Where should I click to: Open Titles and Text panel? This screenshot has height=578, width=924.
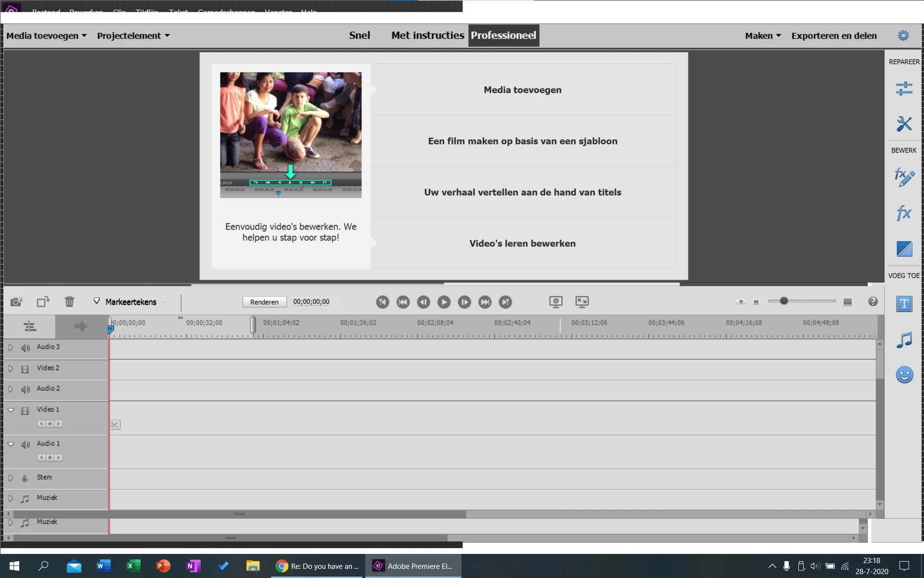[904, 304]
